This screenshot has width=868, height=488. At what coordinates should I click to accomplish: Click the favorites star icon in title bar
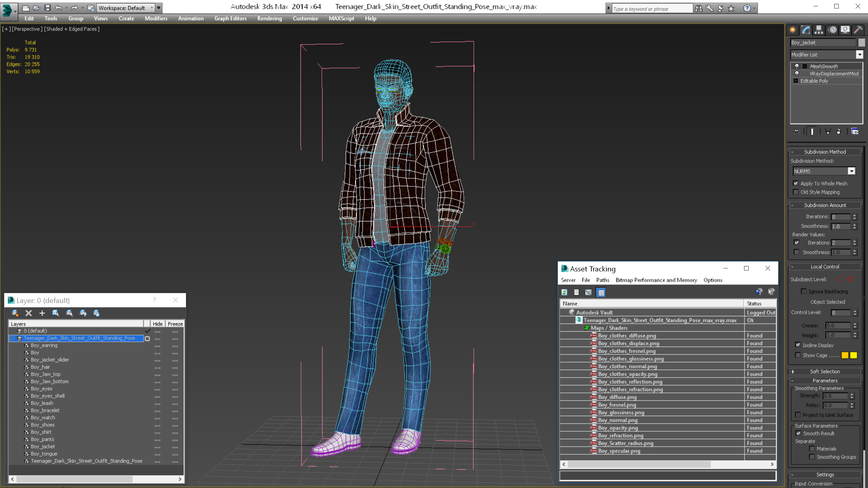click(x=731, y=8)
